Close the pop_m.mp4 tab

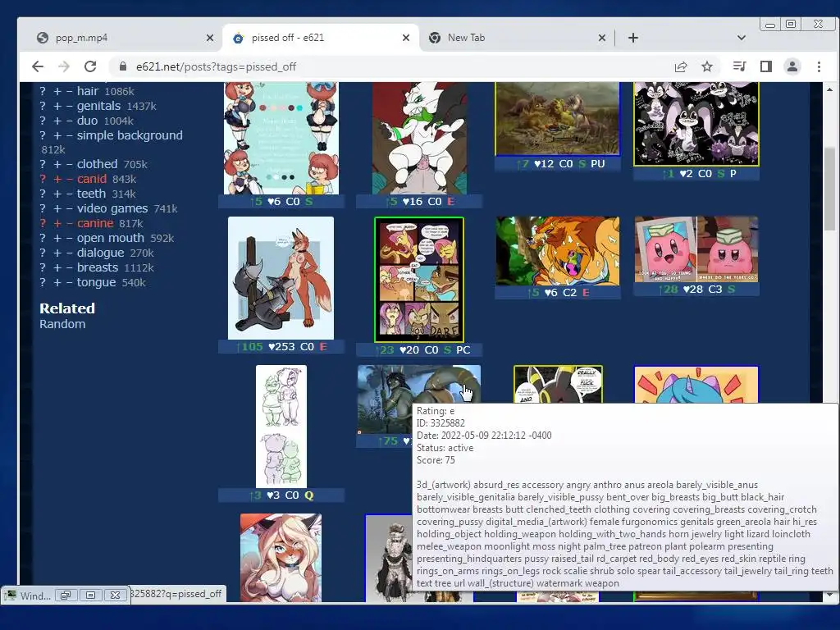click(x=209, y=38)
